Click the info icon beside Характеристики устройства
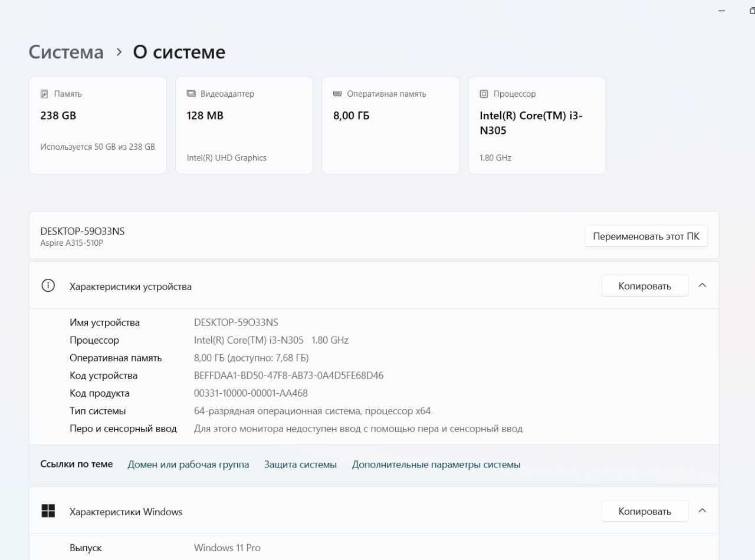The height and width of the screenshot is (560, 755). (48, 286)
